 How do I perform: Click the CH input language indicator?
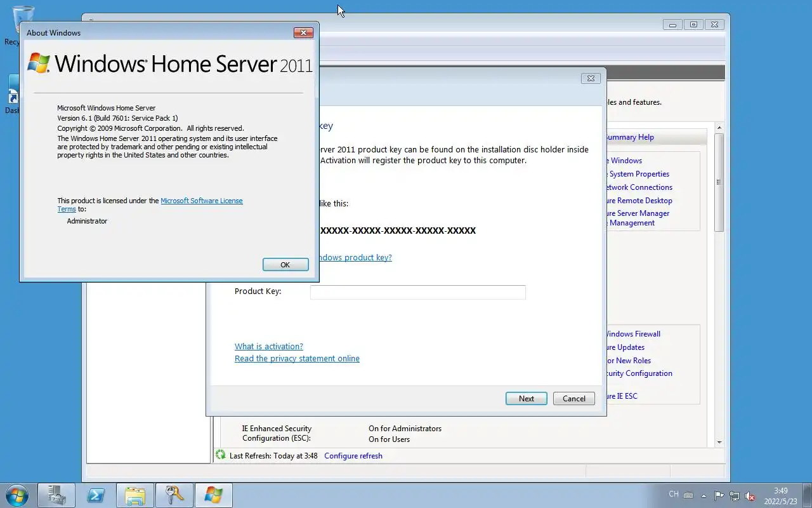674,494
